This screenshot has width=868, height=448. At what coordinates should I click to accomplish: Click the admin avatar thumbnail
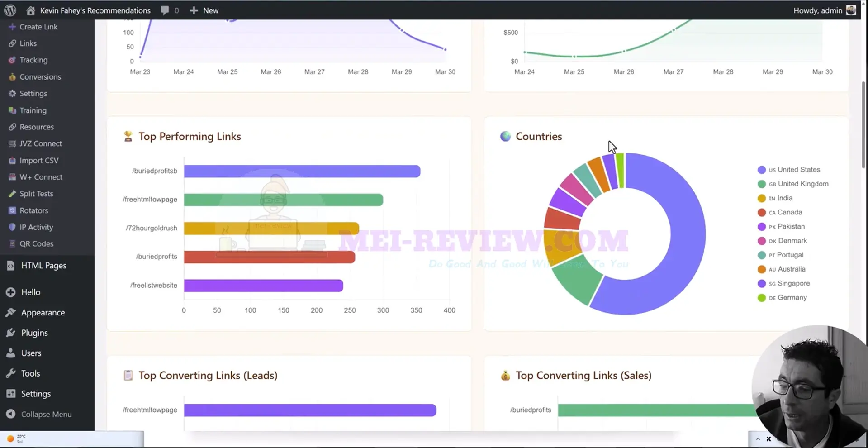(851, 10)
